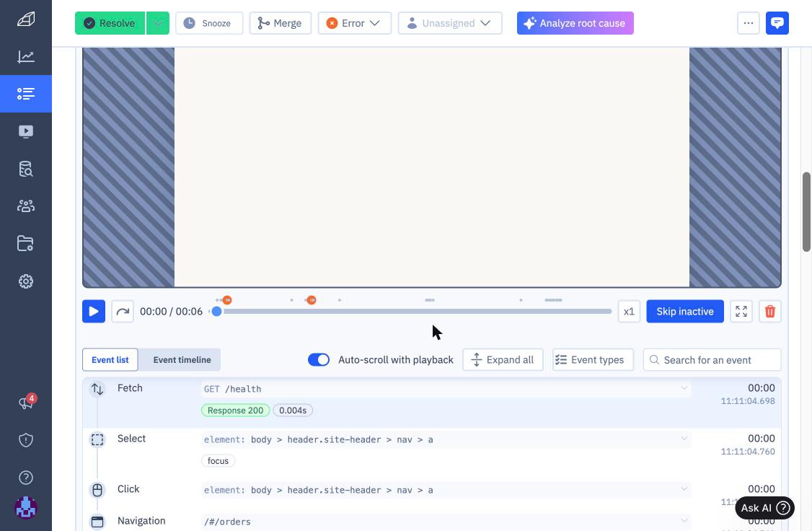Open the home logo in the sidebar

[x=26, y=19]
